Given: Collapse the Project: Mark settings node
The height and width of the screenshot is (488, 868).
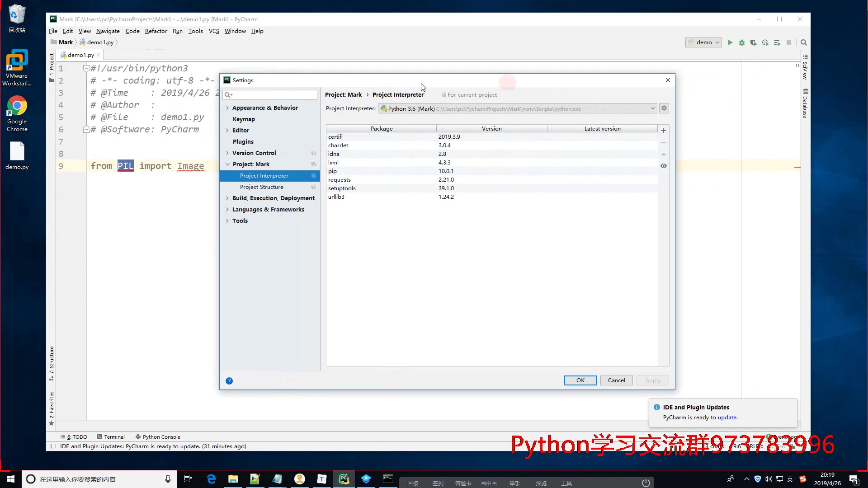Looking at the screenshot, I should tap(227, 164).
